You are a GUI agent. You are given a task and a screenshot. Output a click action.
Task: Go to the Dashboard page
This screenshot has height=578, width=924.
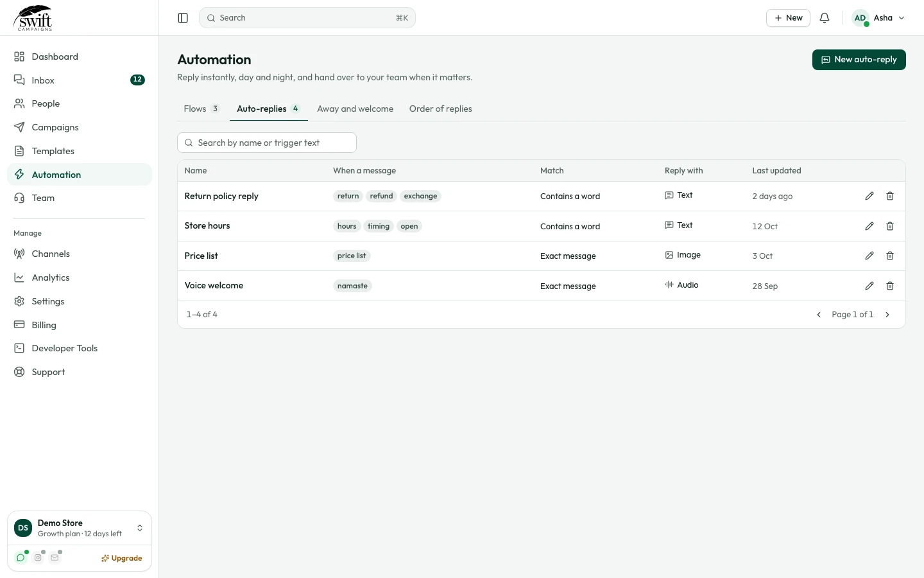point(80,57)
